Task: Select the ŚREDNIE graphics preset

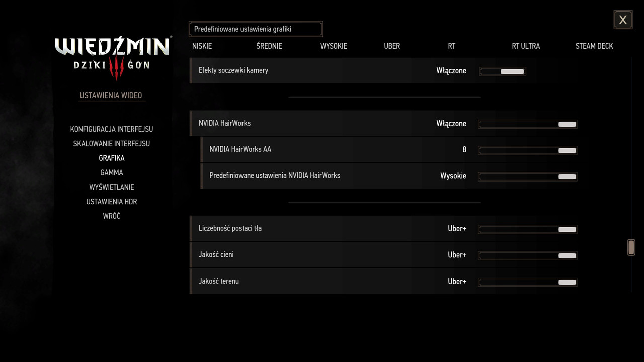Action: tap(269, 46)
